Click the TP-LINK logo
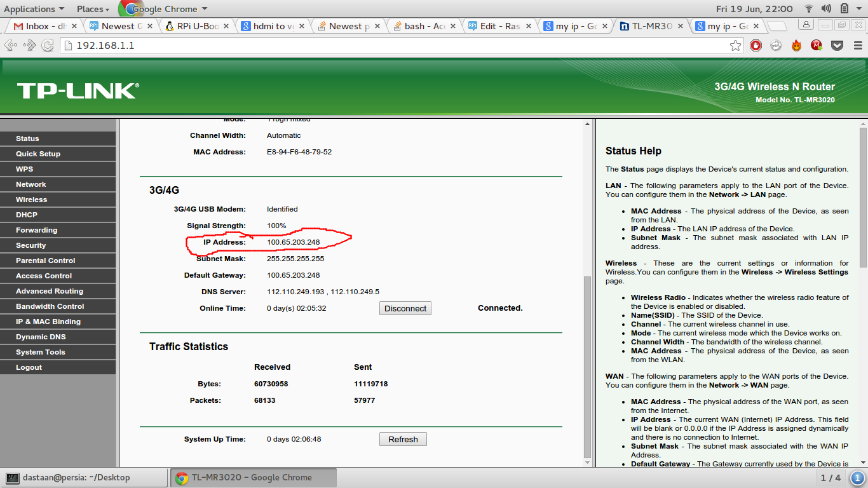This screenshot has height=488, width=868. pos(78,91)
